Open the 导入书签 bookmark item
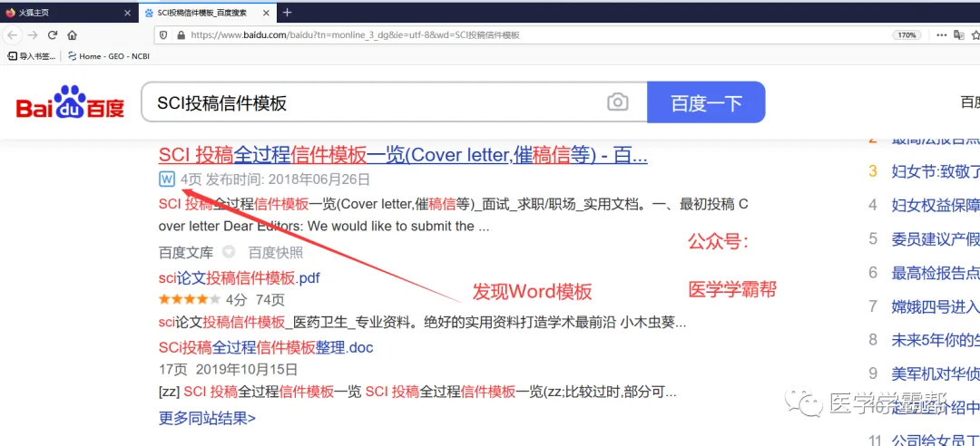The image size is (980, 446). tap(32, 56)
